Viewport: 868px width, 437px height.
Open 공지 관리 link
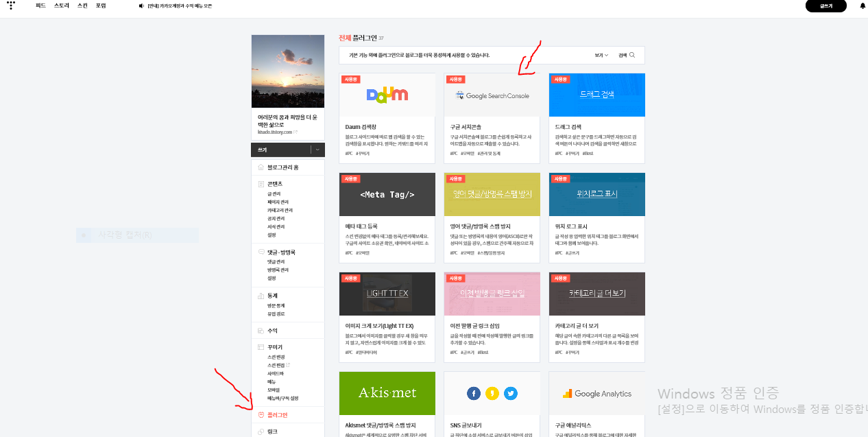[276, 219]
